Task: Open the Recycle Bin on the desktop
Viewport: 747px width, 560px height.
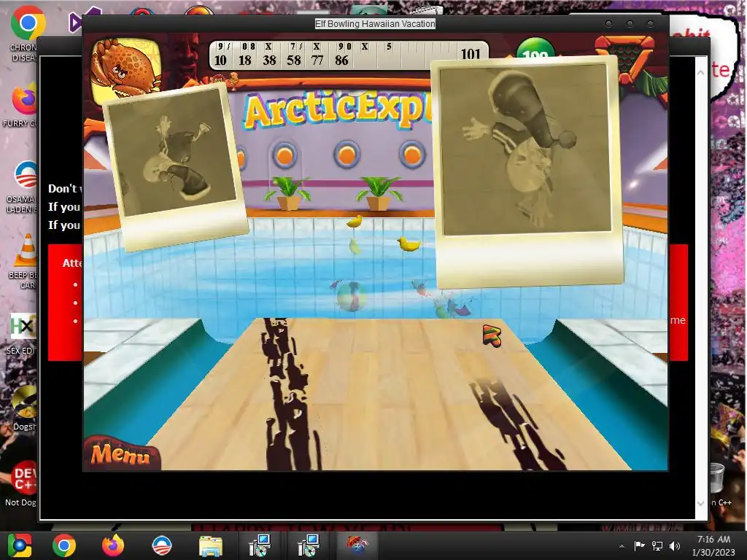Action: (717, 478)
